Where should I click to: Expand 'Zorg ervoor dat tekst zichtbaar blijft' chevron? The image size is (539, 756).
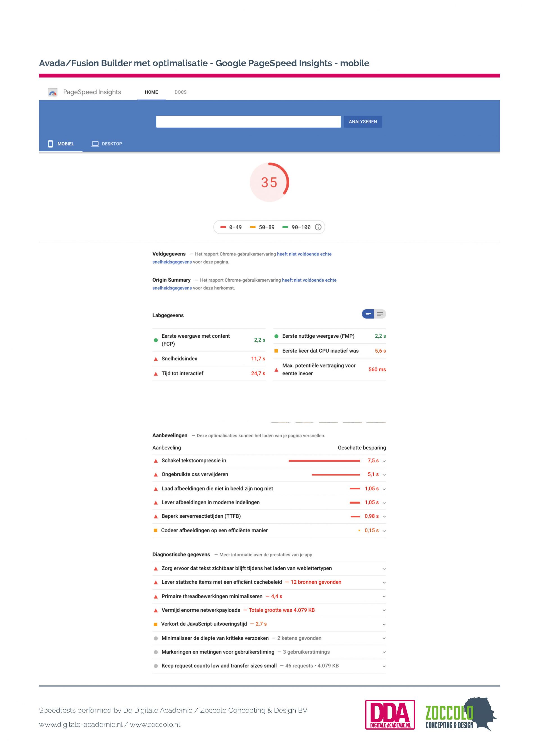(384, 569)
